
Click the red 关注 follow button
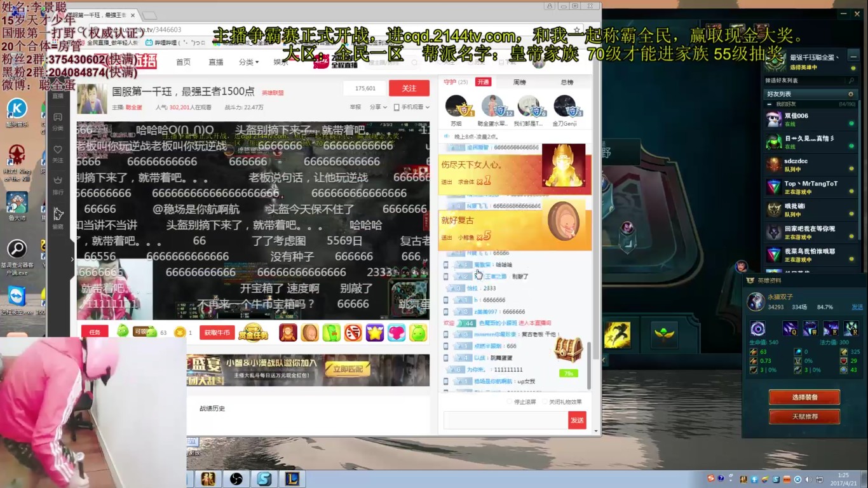point(409,88)
